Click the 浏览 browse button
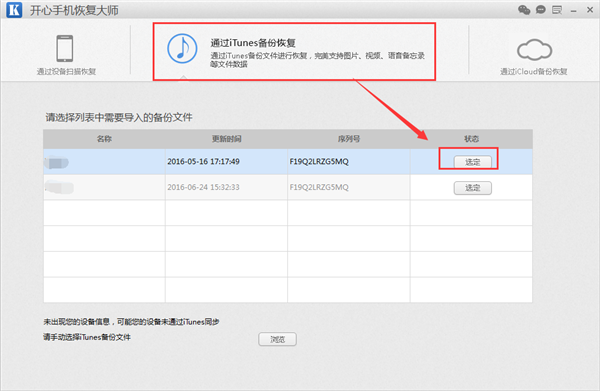600x391 pixels. [x=277, y=339]
